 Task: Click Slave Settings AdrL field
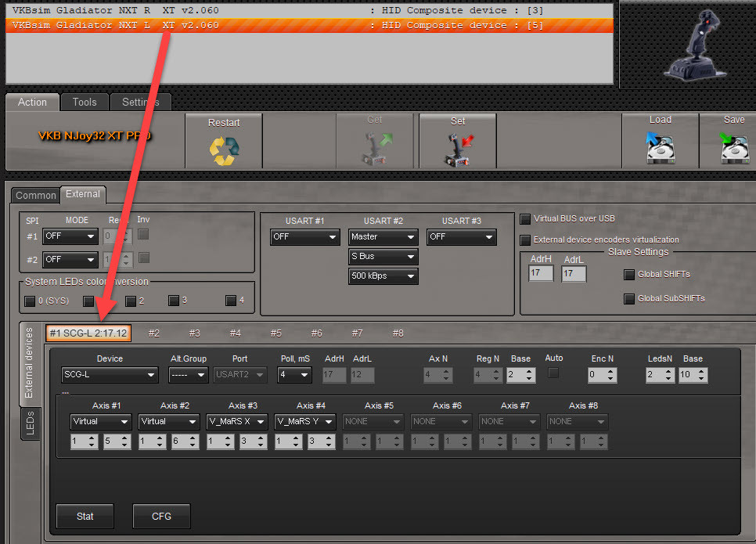pyautogui.click(x=574, y=274)
